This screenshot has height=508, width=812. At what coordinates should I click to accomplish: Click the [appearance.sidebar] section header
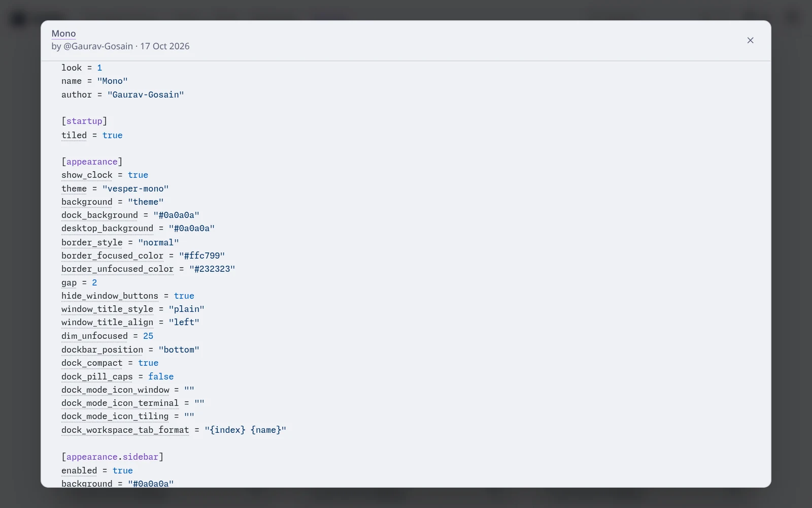click(112, 457)
